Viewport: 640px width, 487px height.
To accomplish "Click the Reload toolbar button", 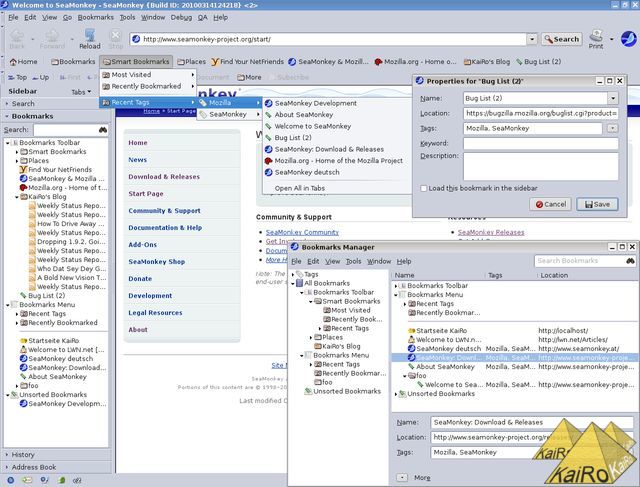I will 90,38.
